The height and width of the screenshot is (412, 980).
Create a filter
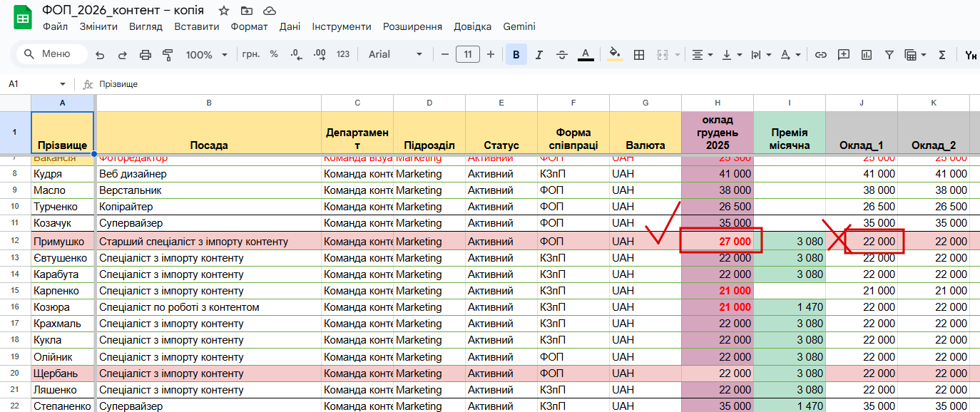point(889,54)
